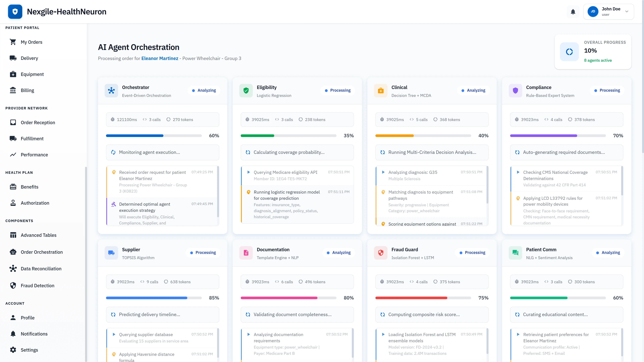Click the Orchestrator agent hub icon
Image resolution: width=644 pixels, height=362 pixels.
111,90
